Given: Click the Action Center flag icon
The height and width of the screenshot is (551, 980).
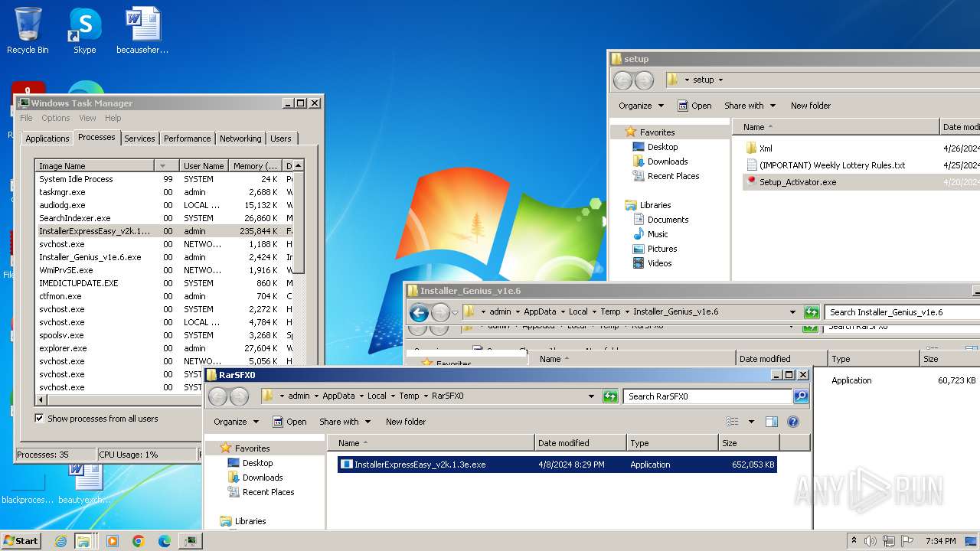Looking at the screenshot, I should pyautogui.click(x=907, y=541).
